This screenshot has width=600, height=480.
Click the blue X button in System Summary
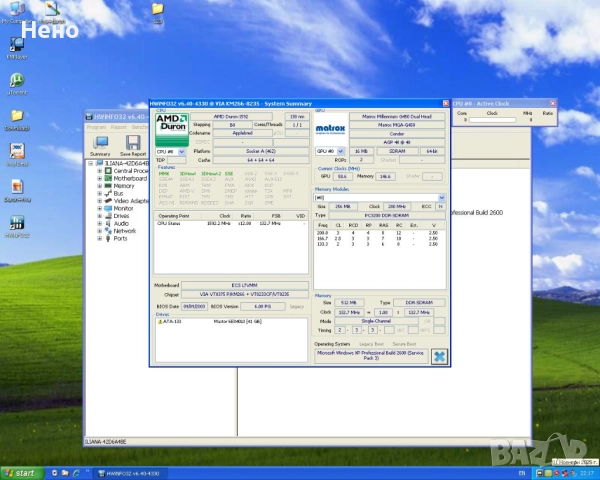(x=439, y=356)
